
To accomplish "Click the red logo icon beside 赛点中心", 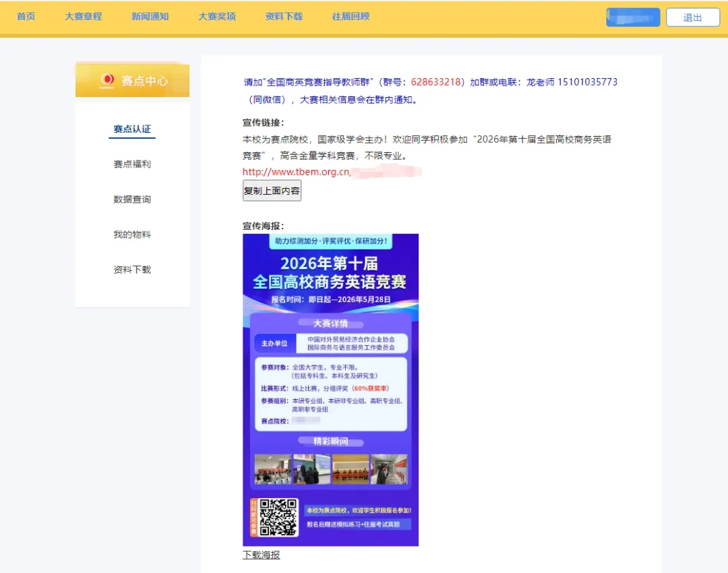I will tap(107, 80).
